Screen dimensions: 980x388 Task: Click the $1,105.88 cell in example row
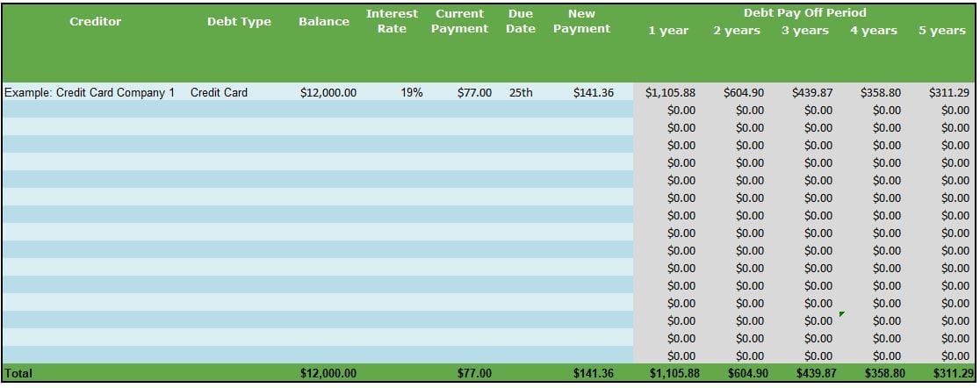point(670,92)
